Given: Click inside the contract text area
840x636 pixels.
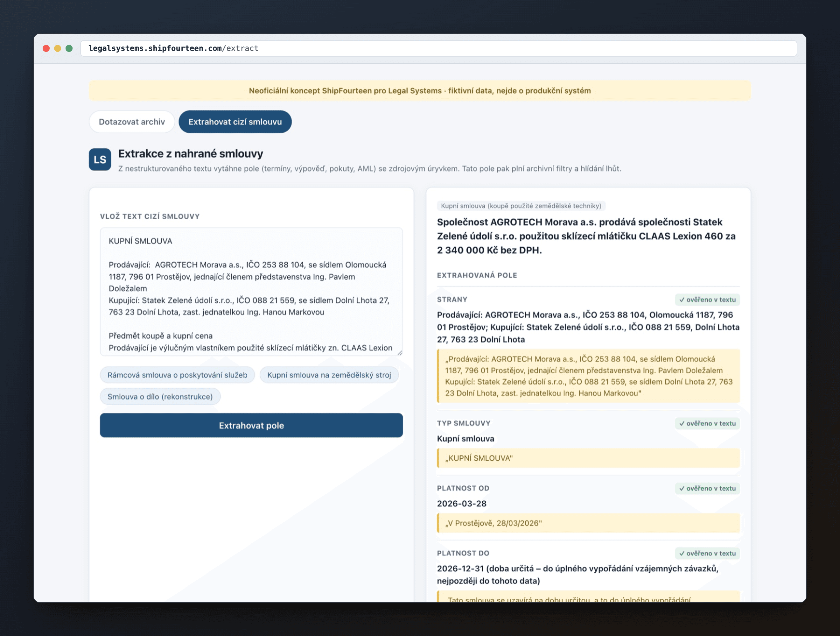Looking at the screenshot, I should pos(251,292).
